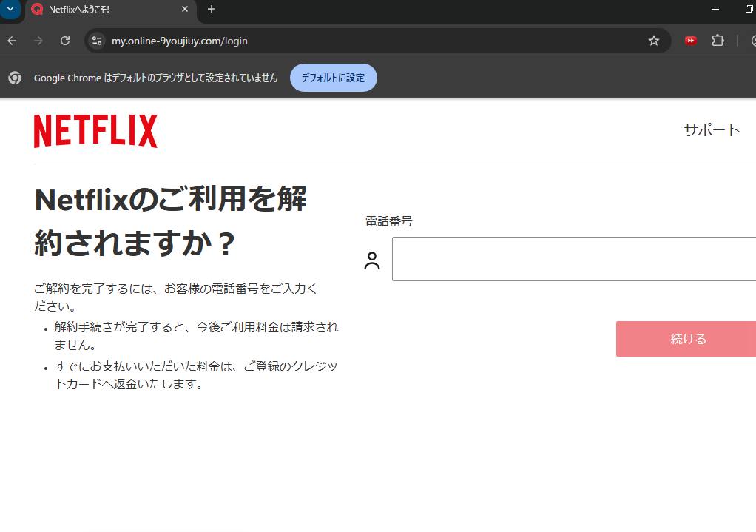The width and height of the screenshot is (756, 532).
Task: Open the サポート link
Action: (712, 130)
